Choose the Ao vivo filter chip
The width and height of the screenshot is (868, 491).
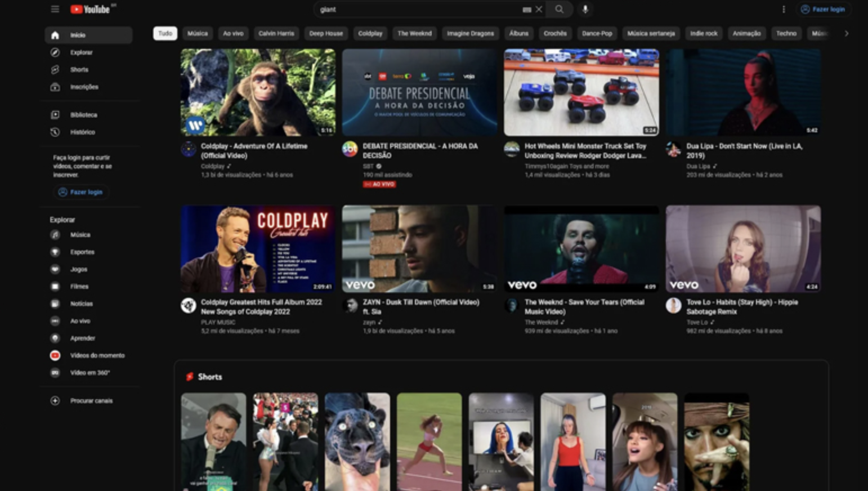point(233,34)
